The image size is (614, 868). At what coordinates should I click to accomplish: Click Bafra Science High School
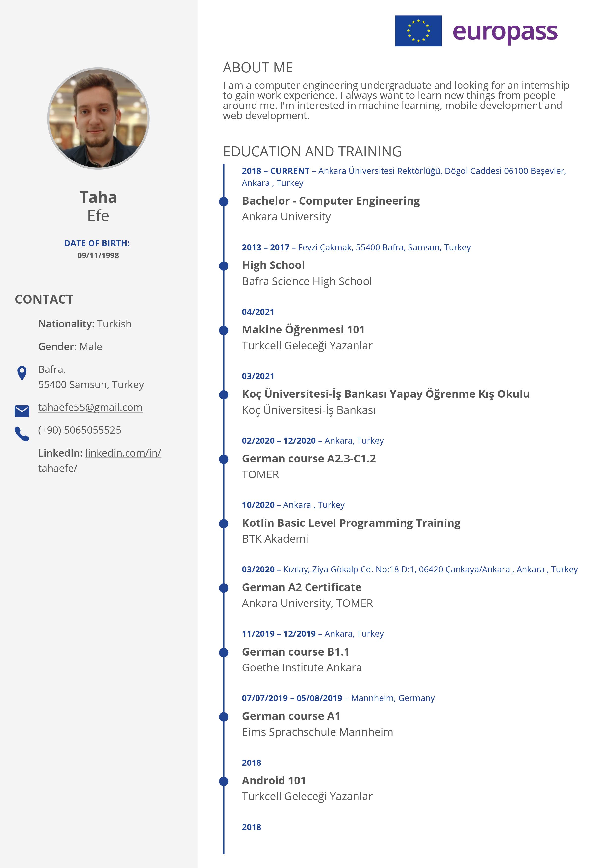307,281
